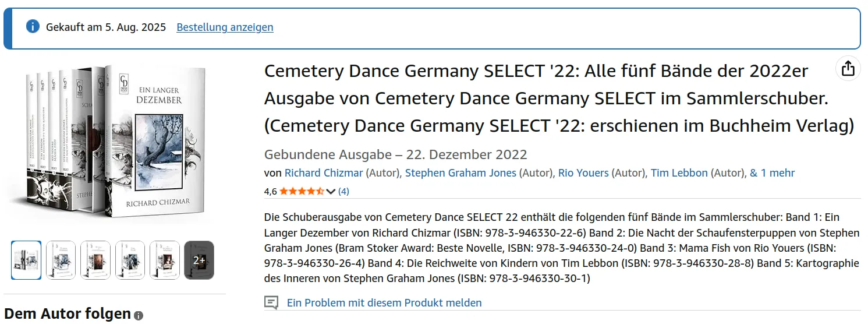Viewport: 868px width, 324px height.
Task: Click the blue info icon in the purchase banner
Action: (x=33, y=27)
